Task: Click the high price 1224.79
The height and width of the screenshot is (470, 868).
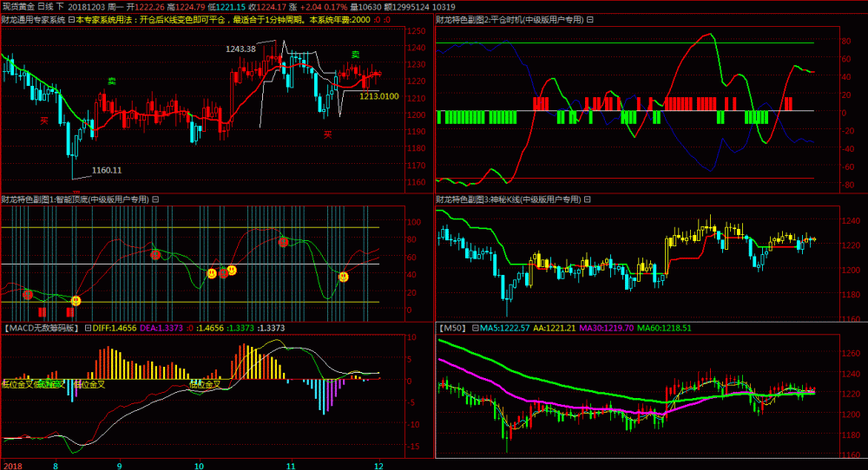Action: (x=189, y=7)
